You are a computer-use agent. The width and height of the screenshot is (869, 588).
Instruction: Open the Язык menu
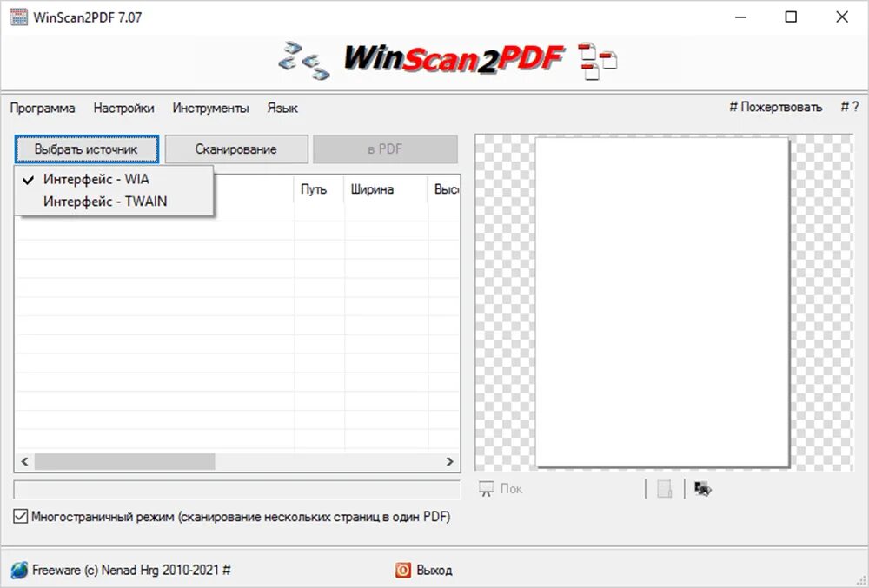click(282, 108)
